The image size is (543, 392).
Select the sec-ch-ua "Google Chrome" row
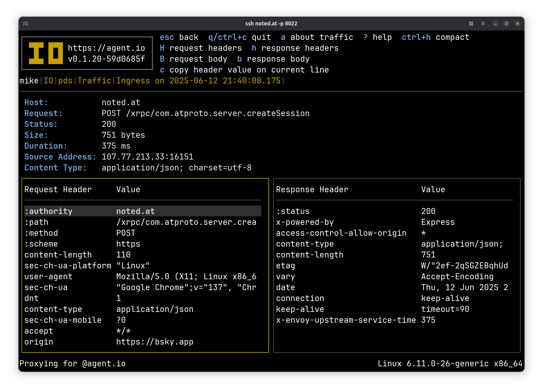[x=143, y=287]
